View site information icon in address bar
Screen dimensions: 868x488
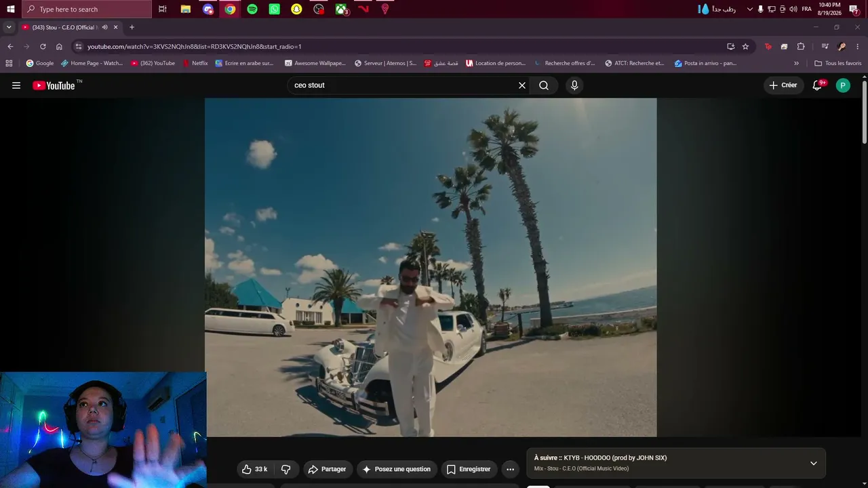coord(79,46)
